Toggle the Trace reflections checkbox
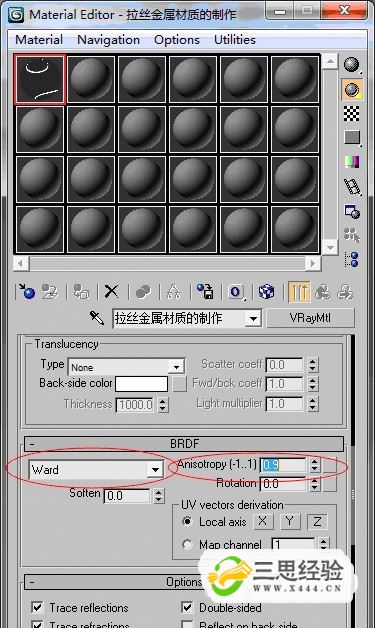This screenshot has width=375, height=628. (37, 607)
